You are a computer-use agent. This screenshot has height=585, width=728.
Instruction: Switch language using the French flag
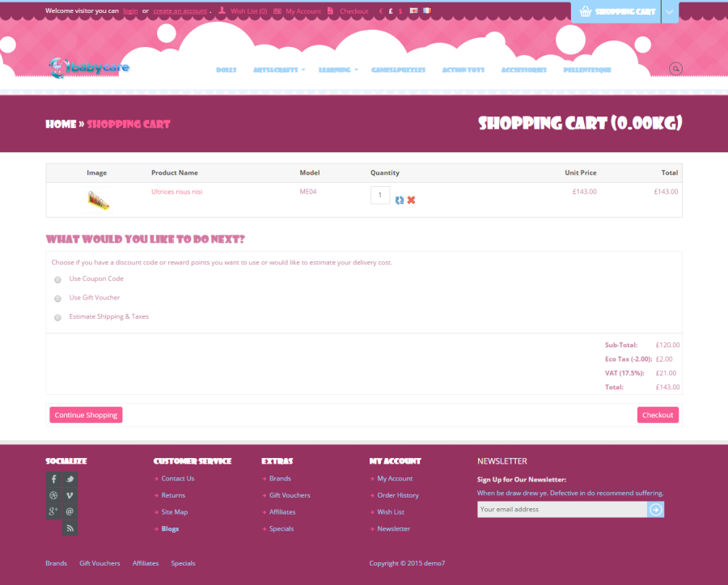[427, 11]
